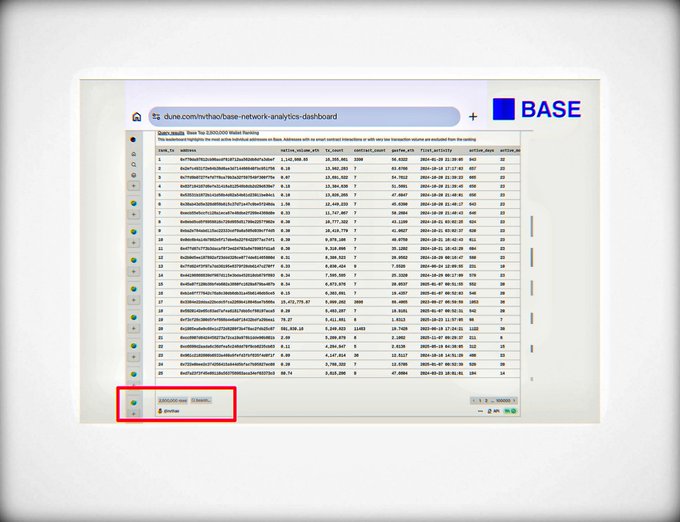The image size is (680, 522).
Task: Sort by contract_count column header
Action: click(x=369, y=150)
